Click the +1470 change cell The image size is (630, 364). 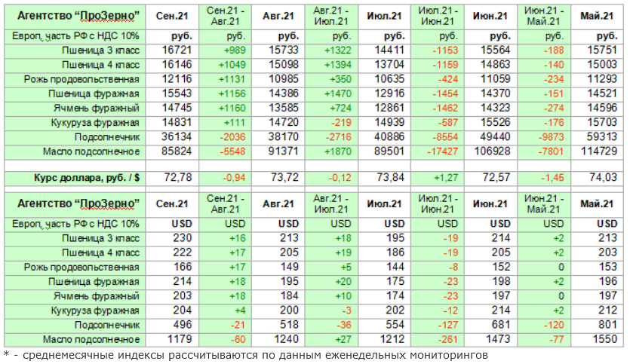tap(331, 94)
